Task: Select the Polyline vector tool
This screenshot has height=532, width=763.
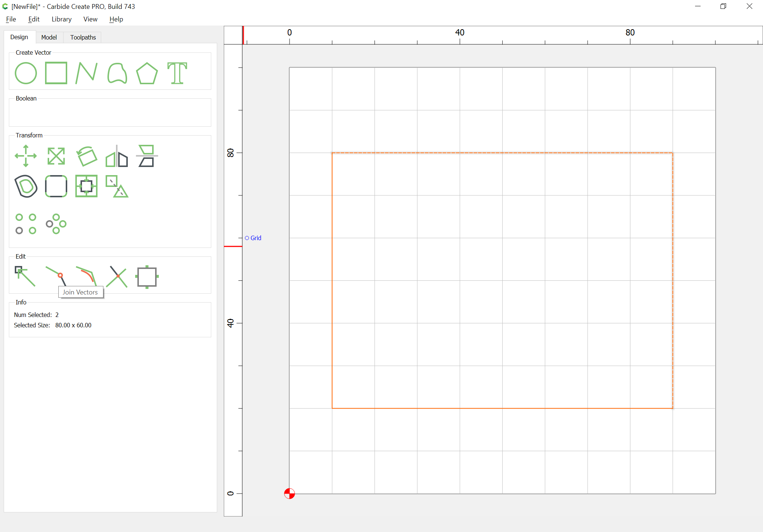Action: (86, 73)
